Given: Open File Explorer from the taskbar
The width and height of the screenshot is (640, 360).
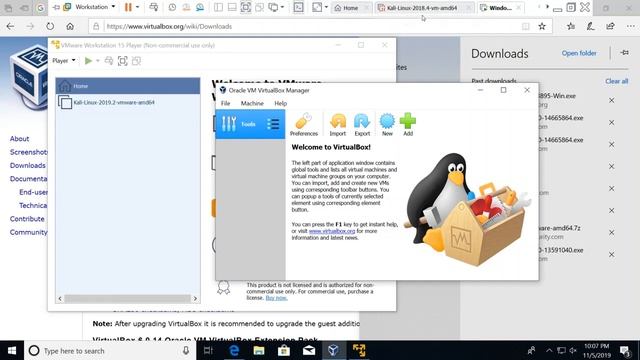Looking at the screenshot, I should (x=259, y=351).
